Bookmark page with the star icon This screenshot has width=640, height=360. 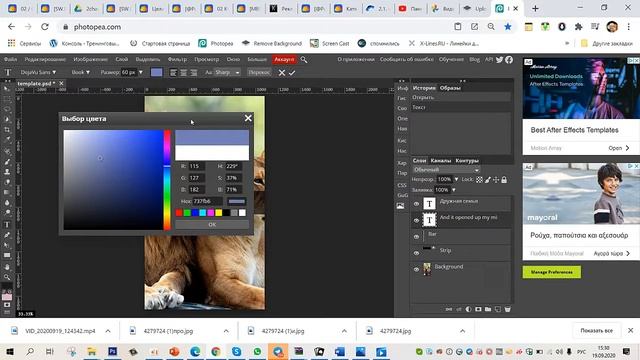click(x=508, y=27)
